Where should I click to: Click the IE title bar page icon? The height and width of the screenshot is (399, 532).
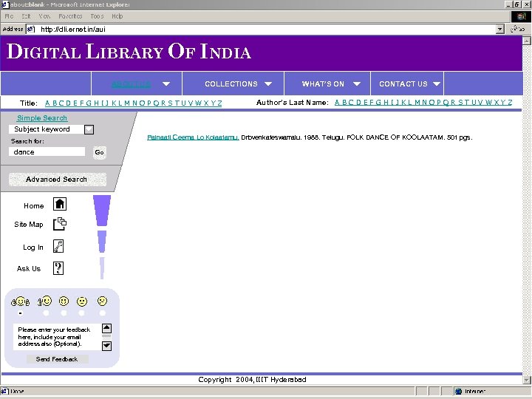tap(5, 4)
